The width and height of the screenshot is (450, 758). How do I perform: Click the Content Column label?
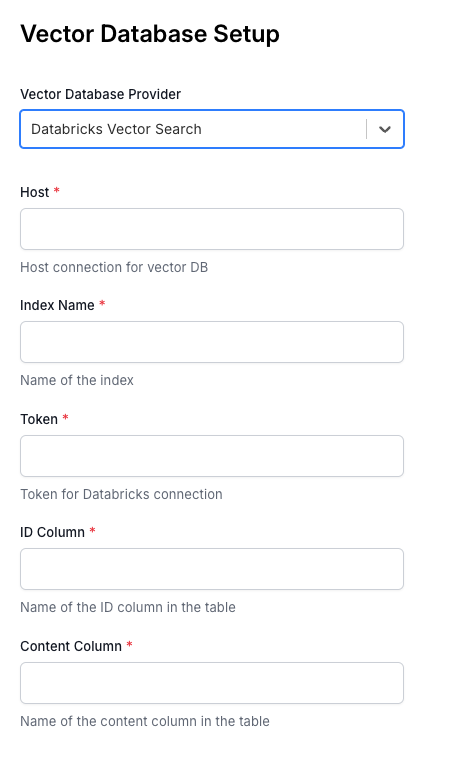pos(71,646)
